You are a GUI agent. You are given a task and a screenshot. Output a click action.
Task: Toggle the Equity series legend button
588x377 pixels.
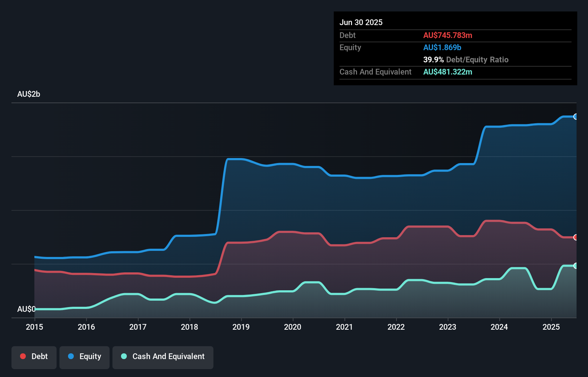coord(85,357)
